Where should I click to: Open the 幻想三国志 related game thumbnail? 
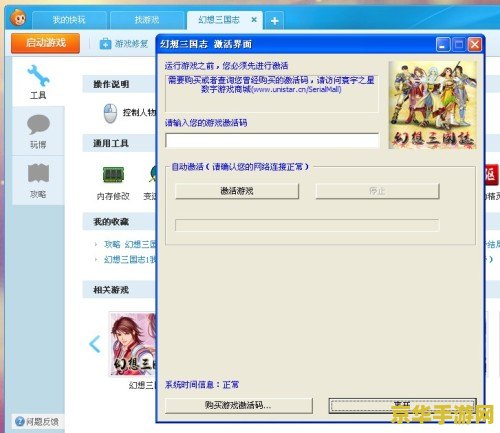pyautogui.click(x=133, y=344)
